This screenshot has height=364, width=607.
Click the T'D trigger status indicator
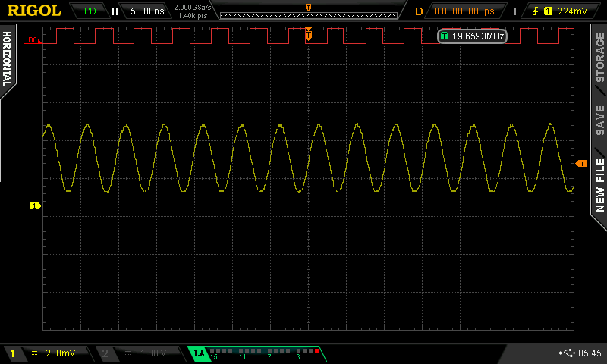(x=90, y=11)
